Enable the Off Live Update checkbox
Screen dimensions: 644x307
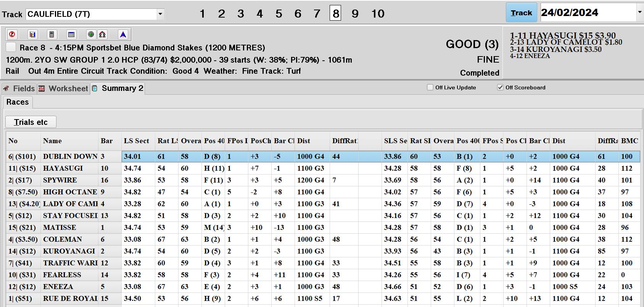click(x=430, y=87)
